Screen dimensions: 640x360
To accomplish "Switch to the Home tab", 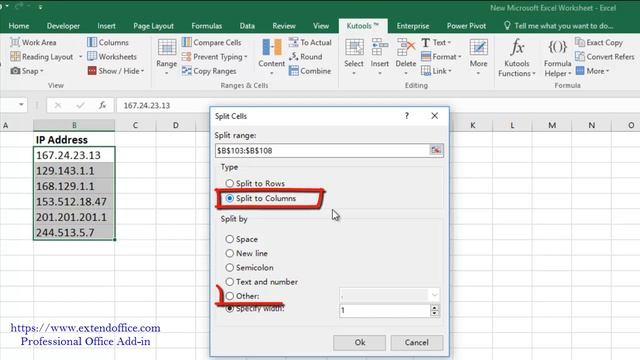I will point(19,26).
